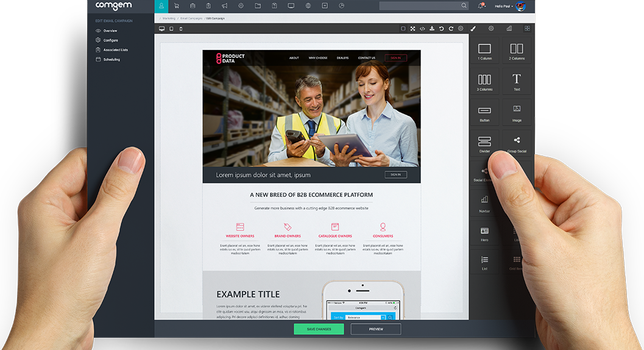Image resolution: width=644 pixels, height=350 pixels.
Task: Toggle component outline borders
Action: pos(403,29)
